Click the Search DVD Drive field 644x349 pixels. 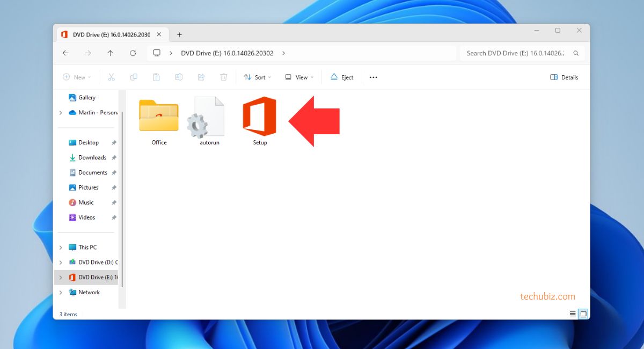(x=515, y=53)
